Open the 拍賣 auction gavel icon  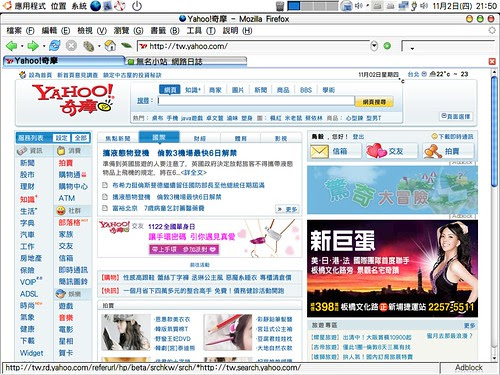(x=432, y=151)
